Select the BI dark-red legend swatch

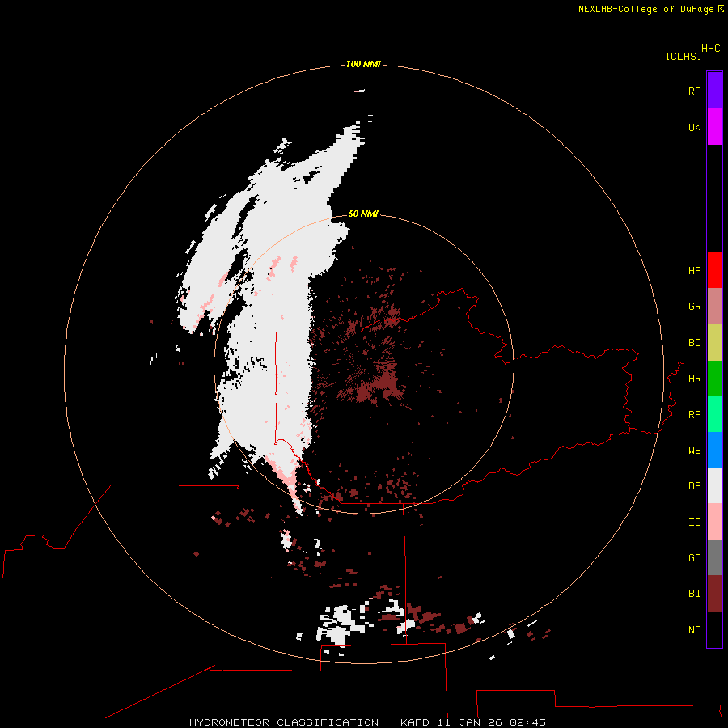click(x=714, y=594)
